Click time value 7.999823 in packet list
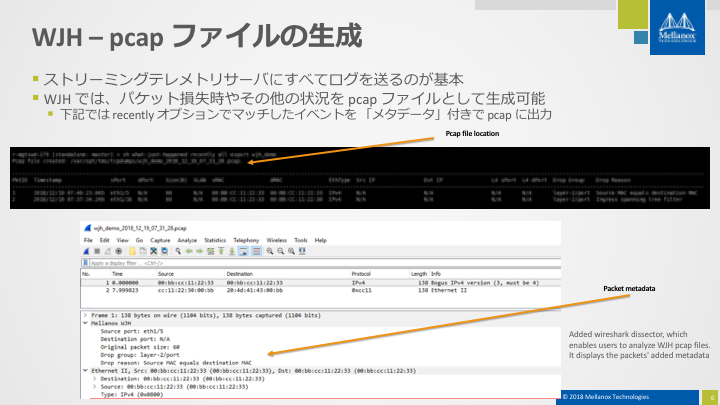The image size is (720, 405). click(125, 290)
